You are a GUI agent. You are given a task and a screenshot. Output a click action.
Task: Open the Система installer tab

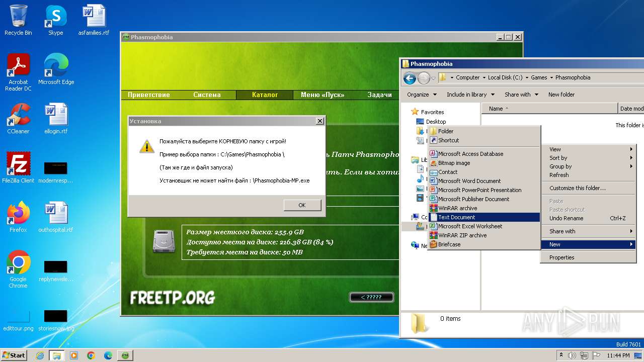click(x=207, y=95)
